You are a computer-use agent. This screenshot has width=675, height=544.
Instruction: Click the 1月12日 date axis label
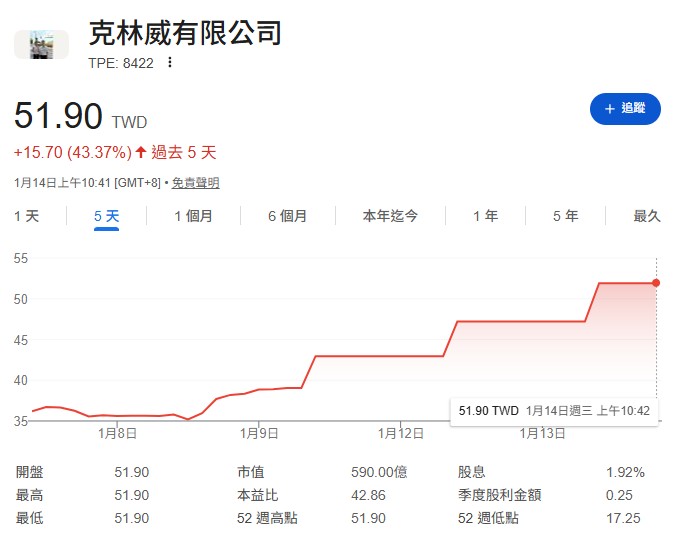pos(401,433)
